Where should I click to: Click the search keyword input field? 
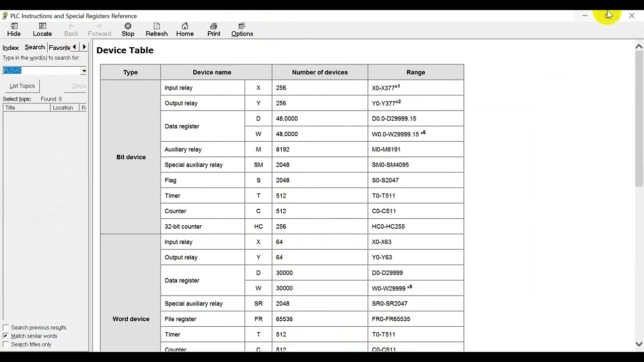point(42,71)
